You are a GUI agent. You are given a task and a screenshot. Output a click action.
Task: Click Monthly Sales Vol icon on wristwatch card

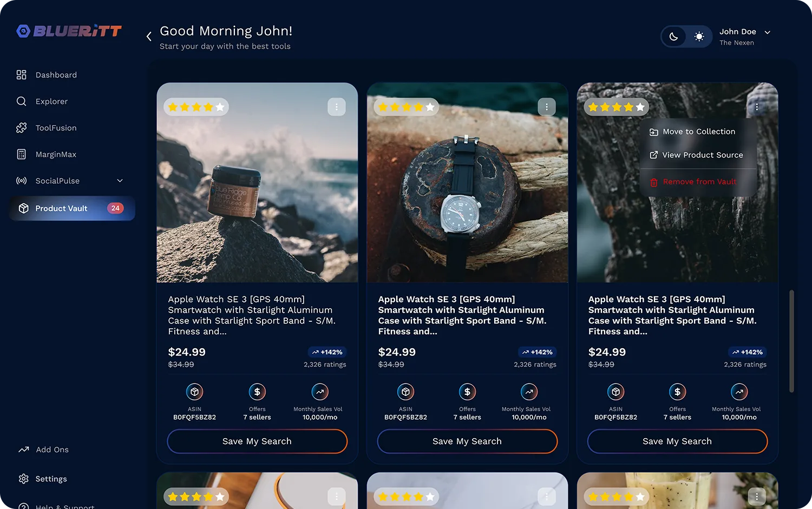point(529,392)
